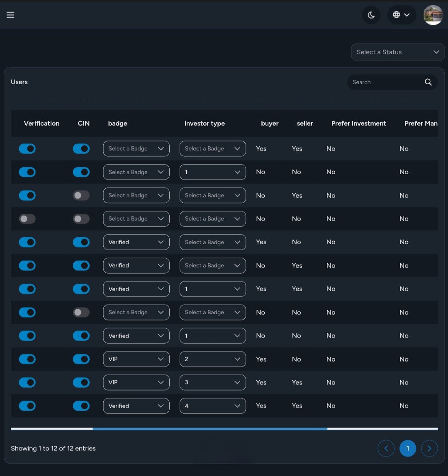Click the search magnifier icon
448x476 pixels.
tap(428, 82)
